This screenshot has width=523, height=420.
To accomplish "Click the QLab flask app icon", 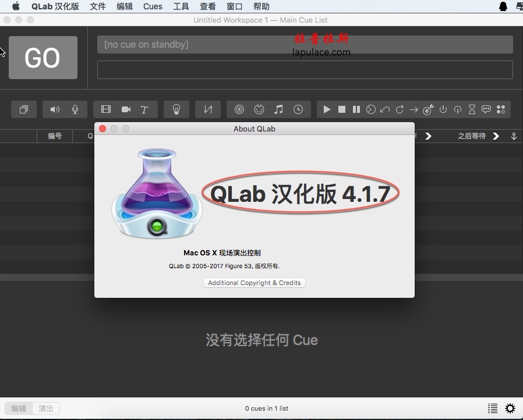I will click(157, 194).
